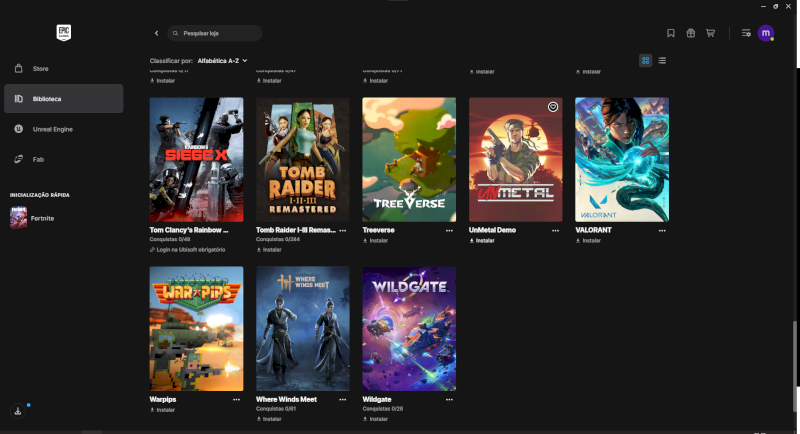Screen dimensions: 800x434
Task: Open options menu for UnMetal Demo
Action: [555, 231]
